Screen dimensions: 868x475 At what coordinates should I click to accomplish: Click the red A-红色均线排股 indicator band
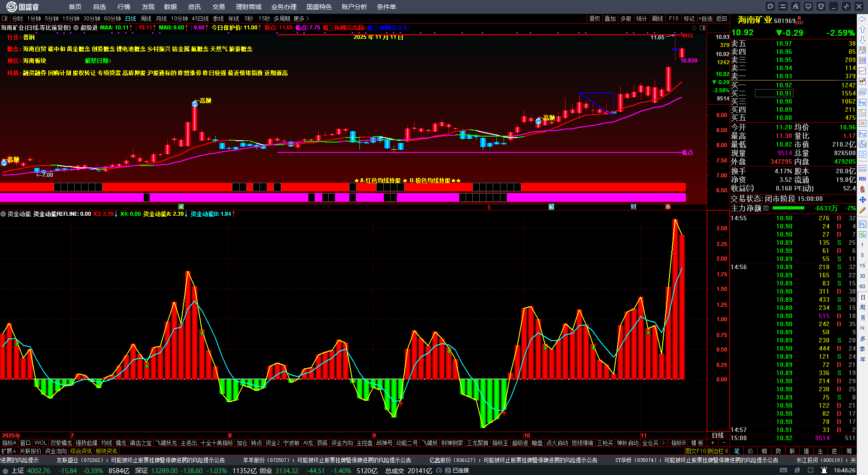[x=343, y=187]
